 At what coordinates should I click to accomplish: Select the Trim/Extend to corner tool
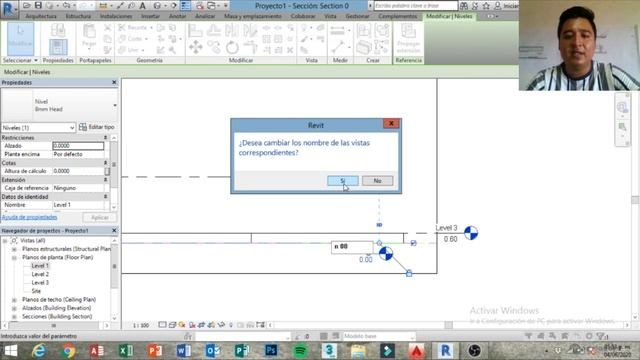point(250,47)
